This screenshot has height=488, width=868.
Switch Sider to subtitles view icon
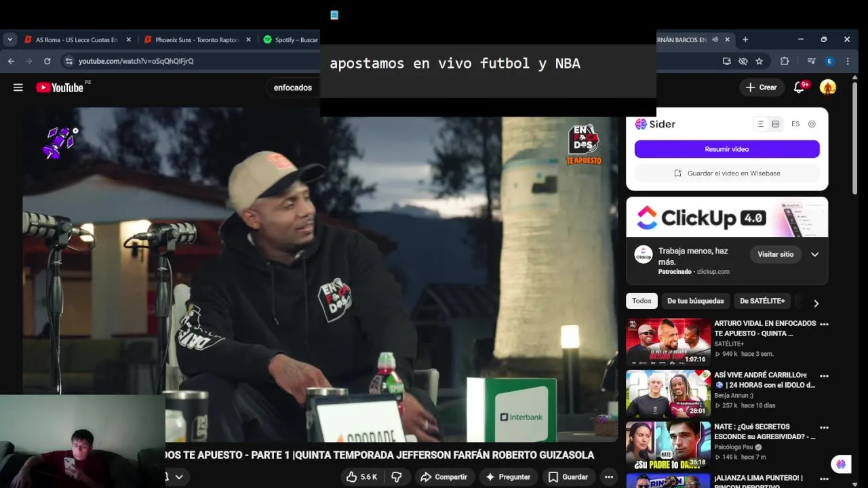(776, 124)
